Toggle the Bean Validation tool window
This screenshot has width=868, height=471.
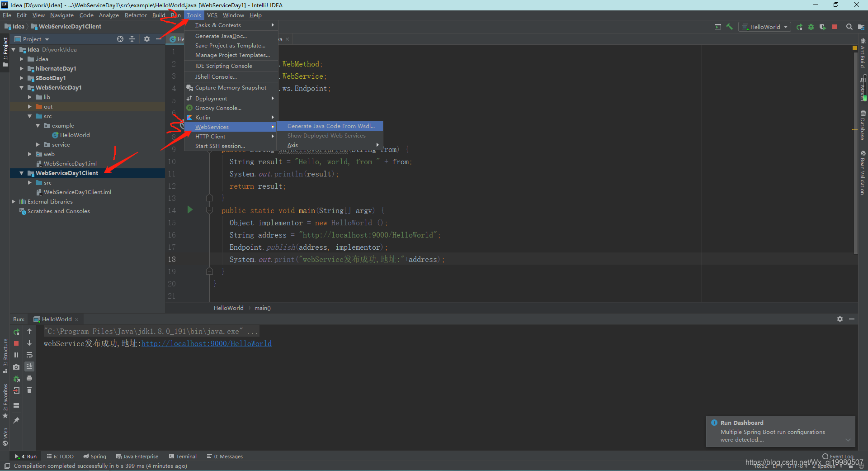(x=863, y=172)
